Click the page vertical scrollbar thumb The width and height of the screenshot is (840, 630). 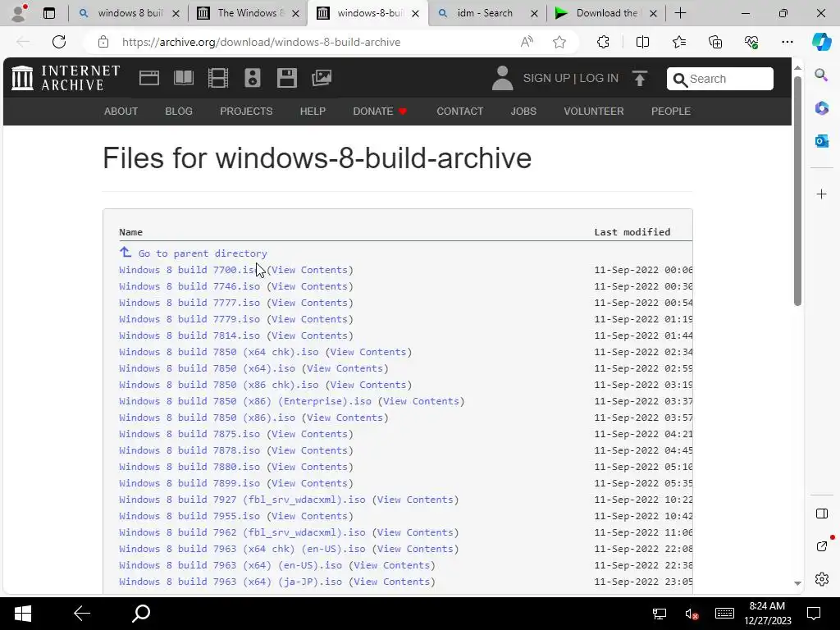pos(797,191)
